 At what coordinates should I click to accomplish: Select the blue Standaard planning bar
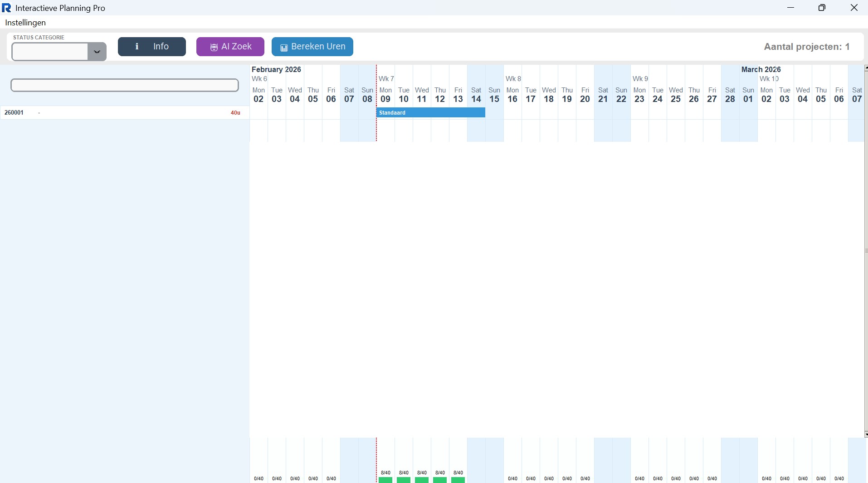click(x=430, y=112)
